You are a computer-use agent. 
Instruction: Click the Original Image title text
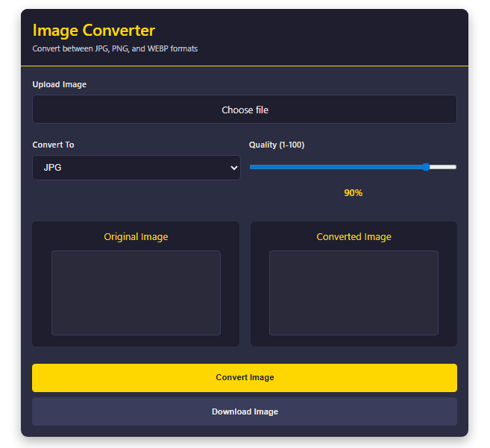point(136,237)
